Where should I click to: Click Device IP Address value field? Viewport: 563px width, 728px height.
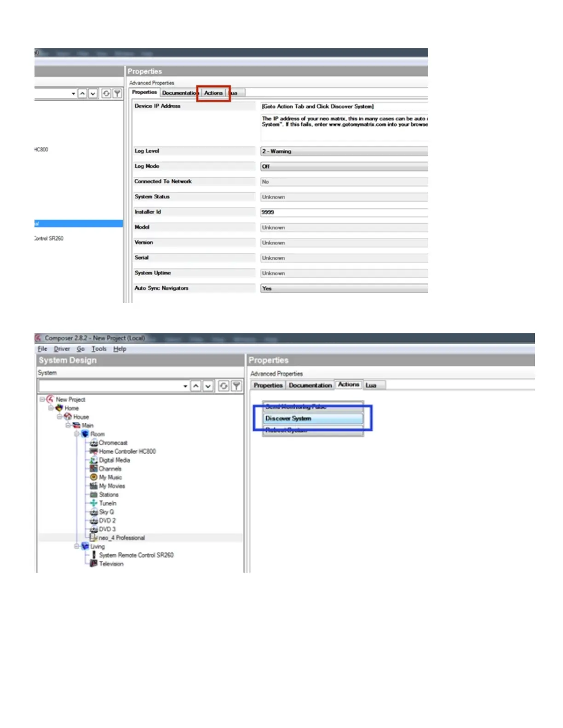point(344,106)
